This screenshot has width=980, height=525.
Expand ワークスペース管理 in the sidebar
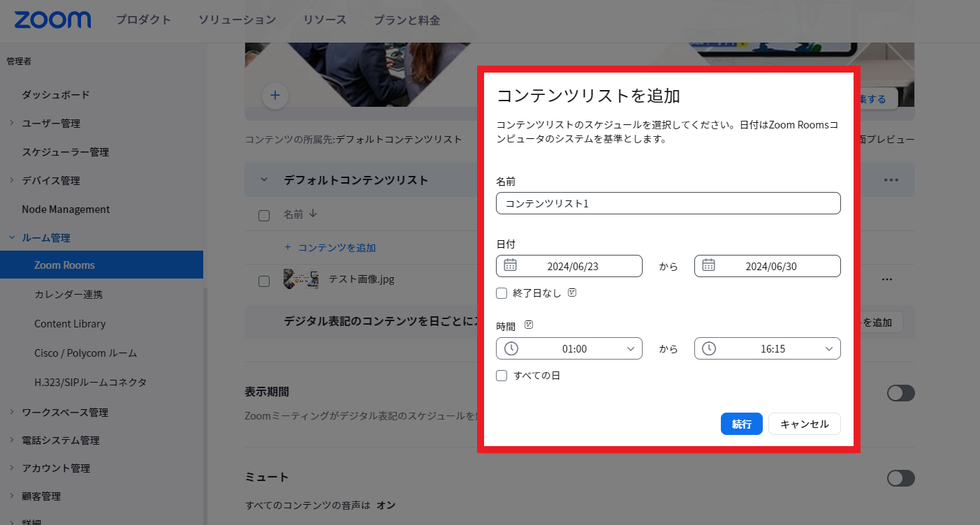point(12,412)
